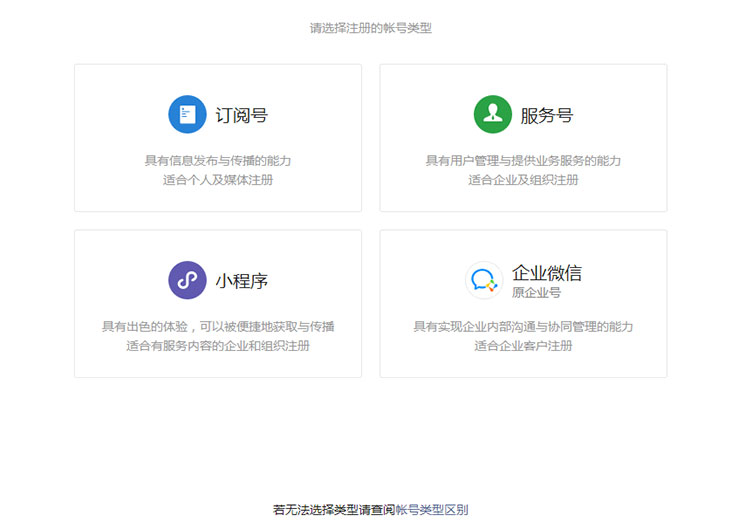Image resolution: width=738 pixels, height=523 pixels.
Task: Click the 适合企业及组织注册 text
Action: [523, 180]
